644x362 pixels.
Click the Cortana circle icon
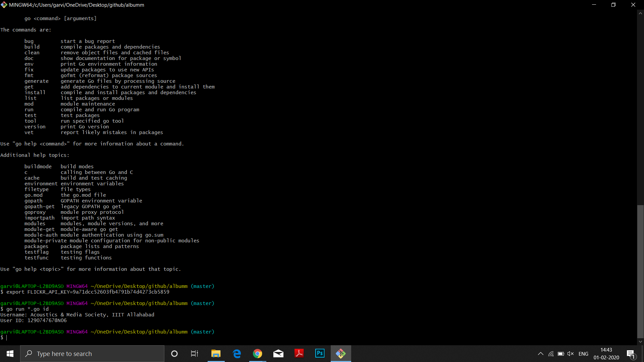tap(174, 353)
